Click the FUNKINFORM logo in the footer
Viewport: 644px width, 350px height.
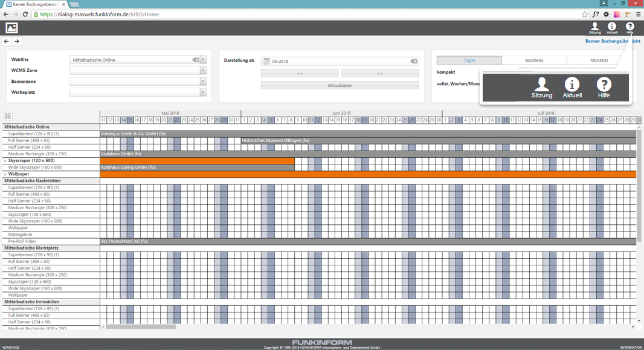[322, 342]
